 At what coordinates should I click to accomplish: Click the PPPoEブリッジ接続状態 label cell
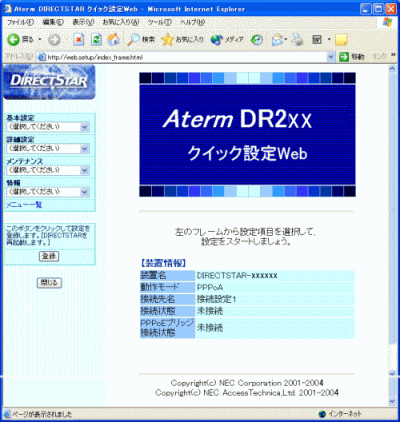[167, 328]
